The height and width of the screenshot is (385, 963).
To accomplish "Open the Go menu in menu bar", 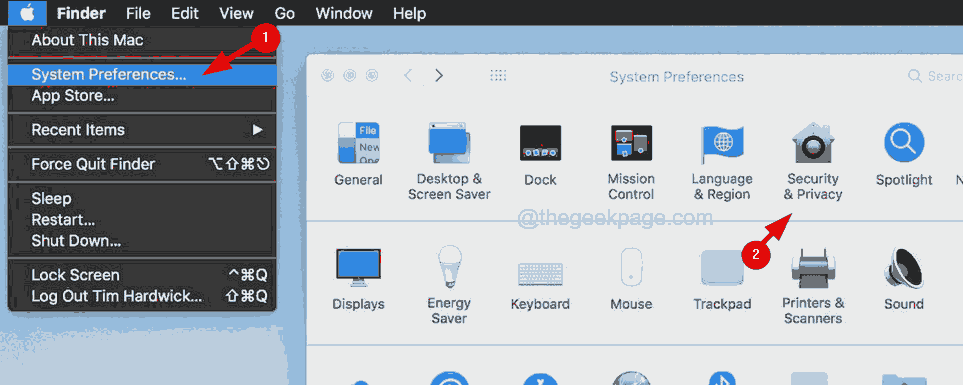I will (x=284, y=13).
